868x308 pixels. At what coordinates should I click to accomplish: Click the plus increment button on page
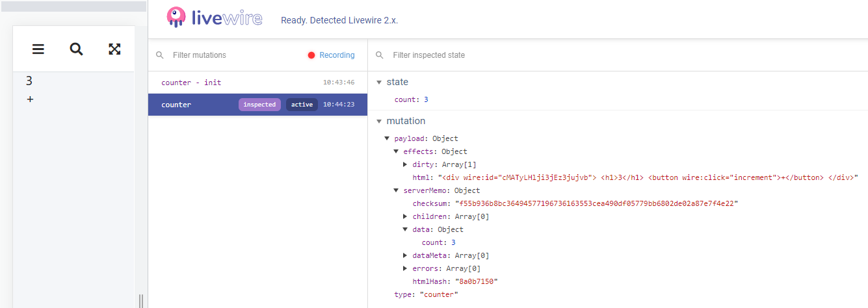pos(30,99)
